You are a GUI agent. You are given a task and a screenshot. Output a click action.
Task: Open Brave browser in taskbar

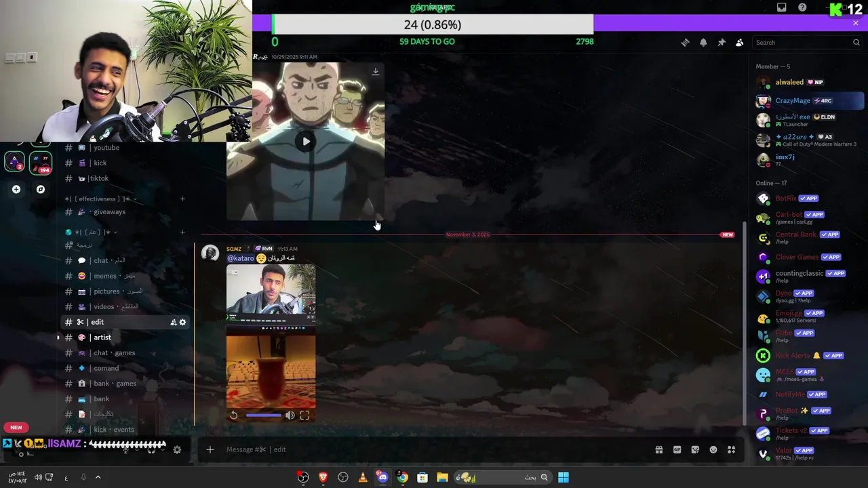(323, 477)
